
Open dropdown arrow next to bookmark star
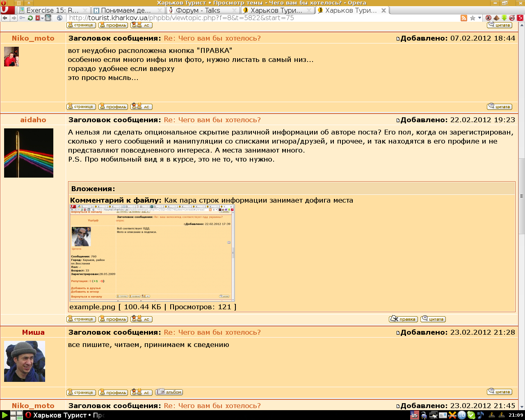(479, 18)
